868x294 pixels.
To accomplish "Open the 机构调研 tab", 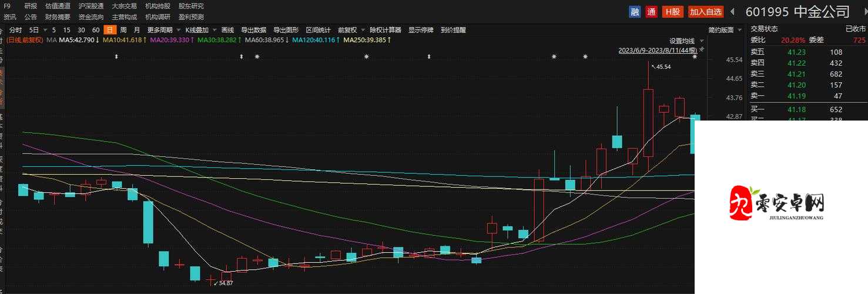I will [x=157, y=17].
